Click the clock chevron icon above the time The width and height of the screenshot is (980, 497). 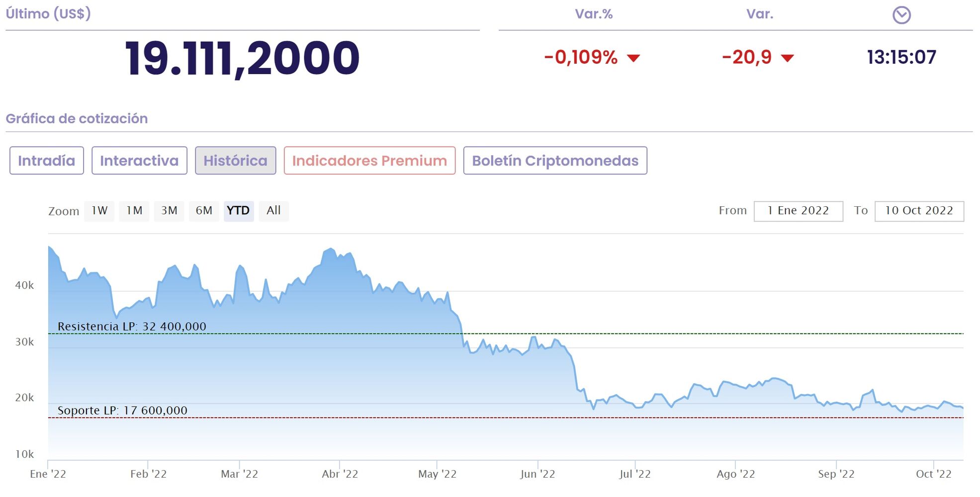[x=901, y=15]
